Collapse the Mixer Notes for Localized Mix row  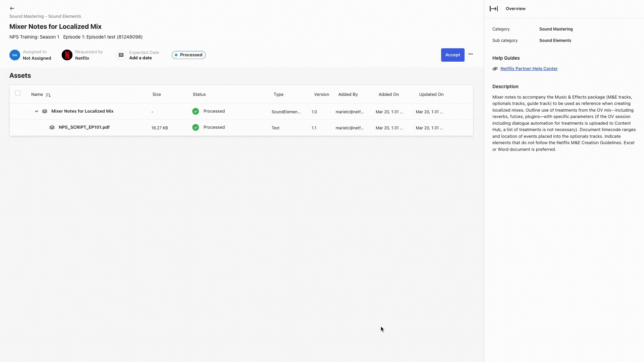point(36,111)
